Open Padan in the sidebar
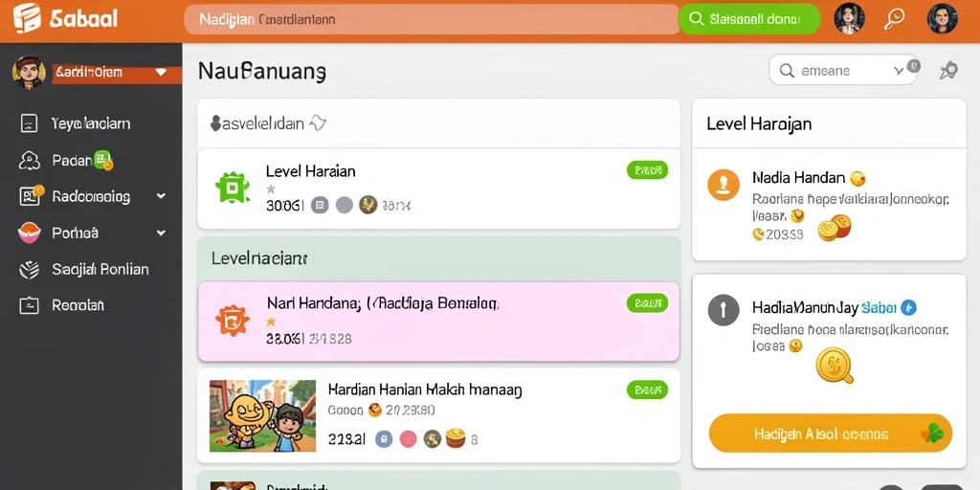Viewport: 980px width, 490px height. pos(72,161)
